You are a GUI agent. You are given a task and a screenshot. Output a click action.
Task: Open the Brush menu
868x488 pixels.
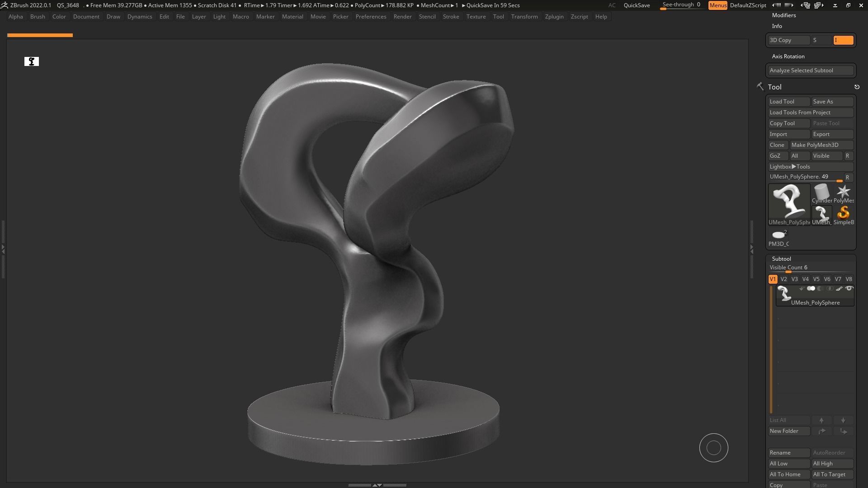tap(38, 17)
